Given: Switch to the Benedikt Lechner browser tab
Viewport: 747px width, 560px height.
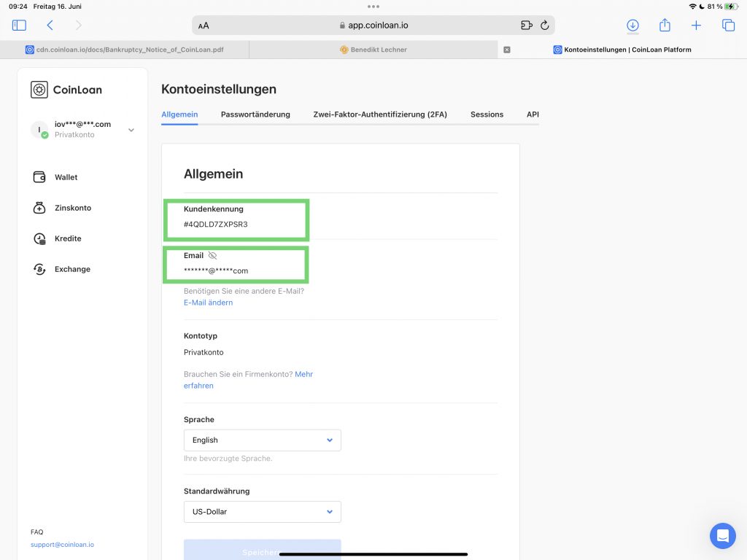Looking at the screenshot, I should click(373, 50).
